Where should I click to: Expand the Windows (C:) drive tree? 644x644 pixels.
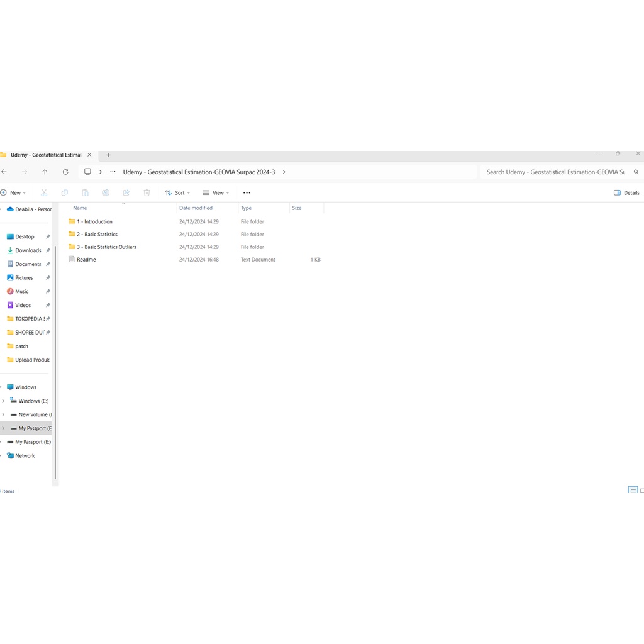pyautogui.click(x=3, y=401)
